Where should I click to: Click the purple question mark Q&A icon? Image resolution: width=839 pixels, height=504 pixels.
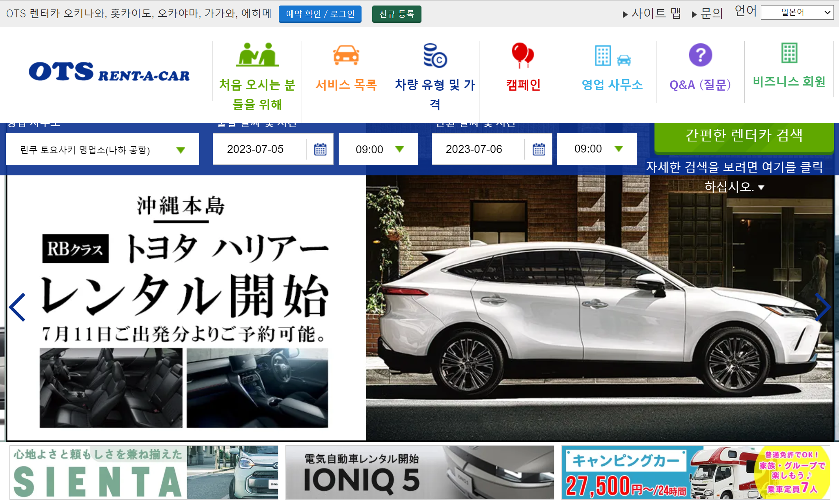[x=700, y=55]
